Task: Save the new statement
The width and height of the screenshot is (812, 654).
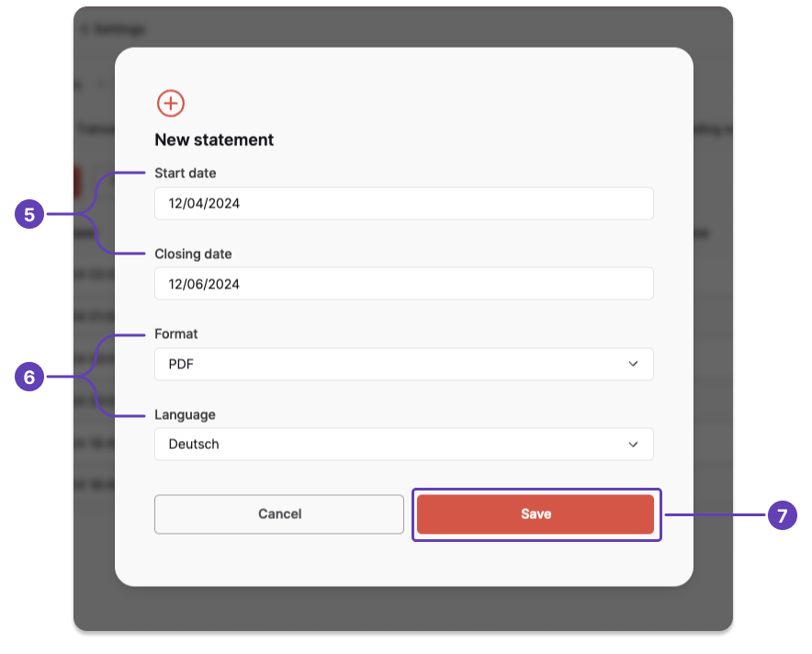Action: [536, 513]
